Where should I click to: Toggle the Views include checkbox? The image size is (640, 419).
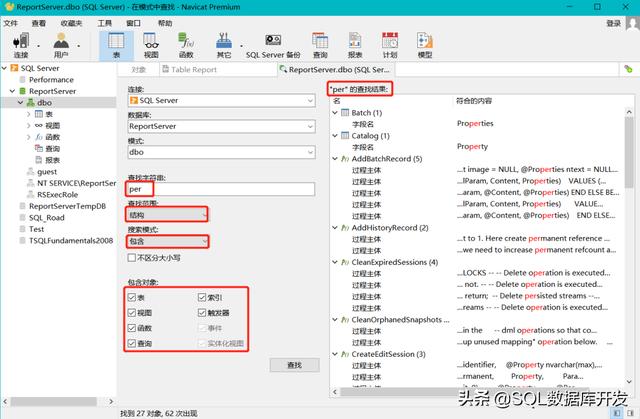[131, 313]
